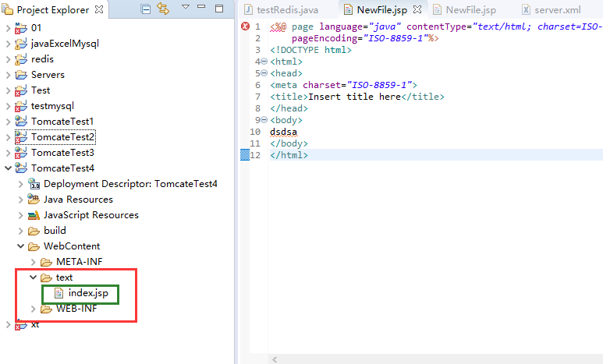Viewport: 603px width, 364px height.
Task: Click the Deployment Descriptor 3.0 icon
Action: tap(34, 183)
